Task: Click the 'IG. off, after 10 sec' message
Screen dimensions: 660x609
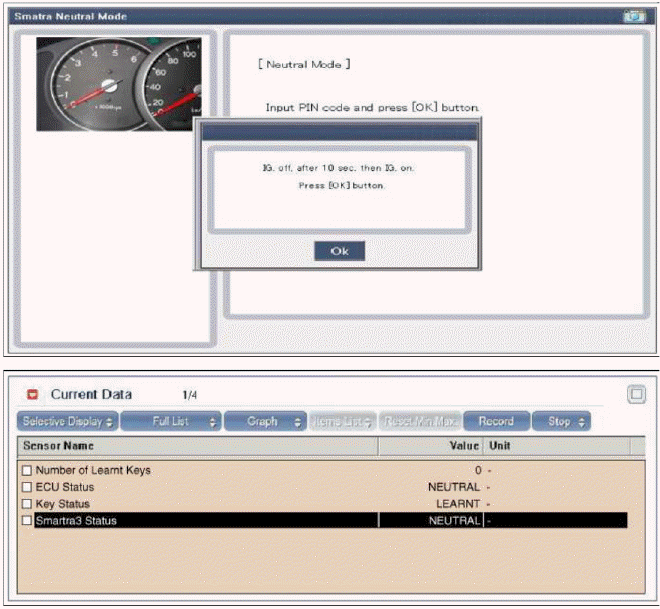Action: coord(338,168)
